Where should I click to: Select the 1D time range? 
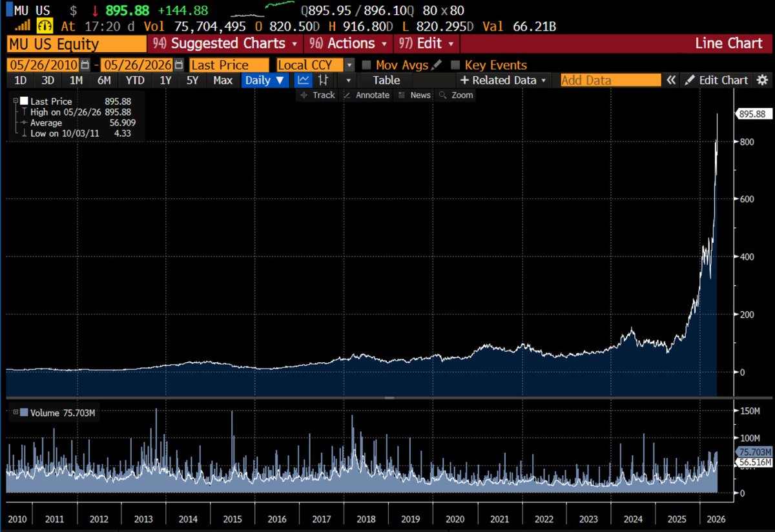point(21,80)
